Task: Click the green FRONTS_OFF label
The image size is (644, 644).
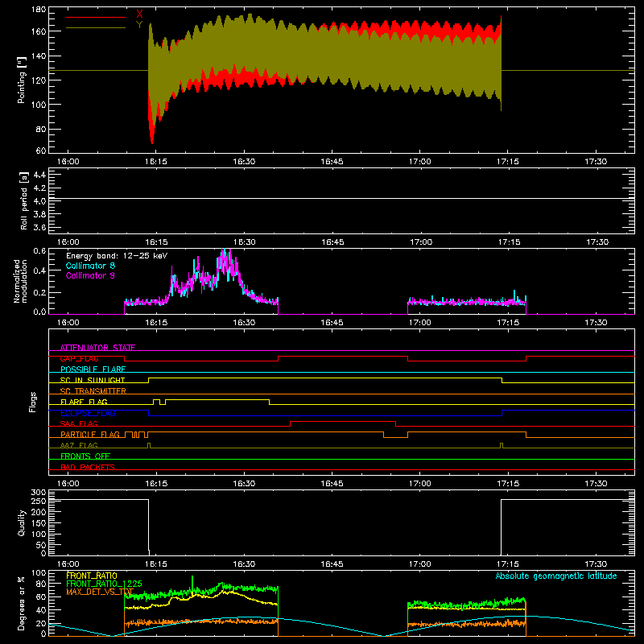Action: [x=85, y=456]
